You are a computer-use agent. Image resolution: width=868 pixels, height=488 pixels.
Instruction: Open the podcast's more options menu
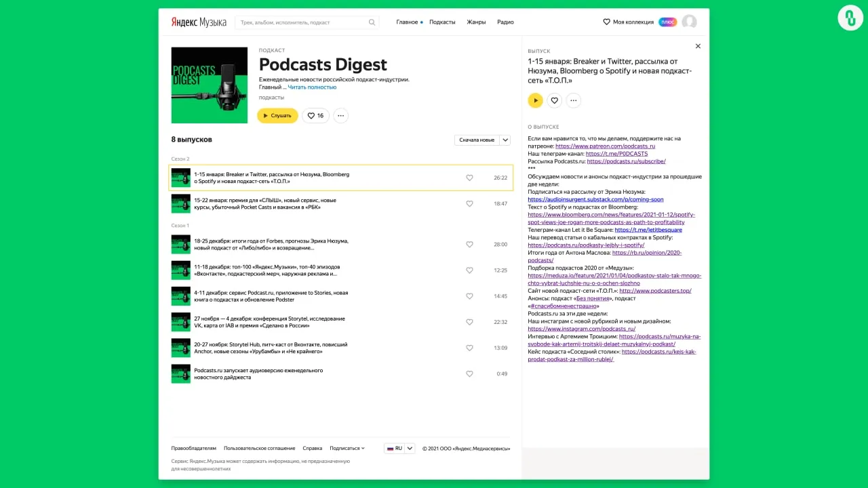(341, 116)
